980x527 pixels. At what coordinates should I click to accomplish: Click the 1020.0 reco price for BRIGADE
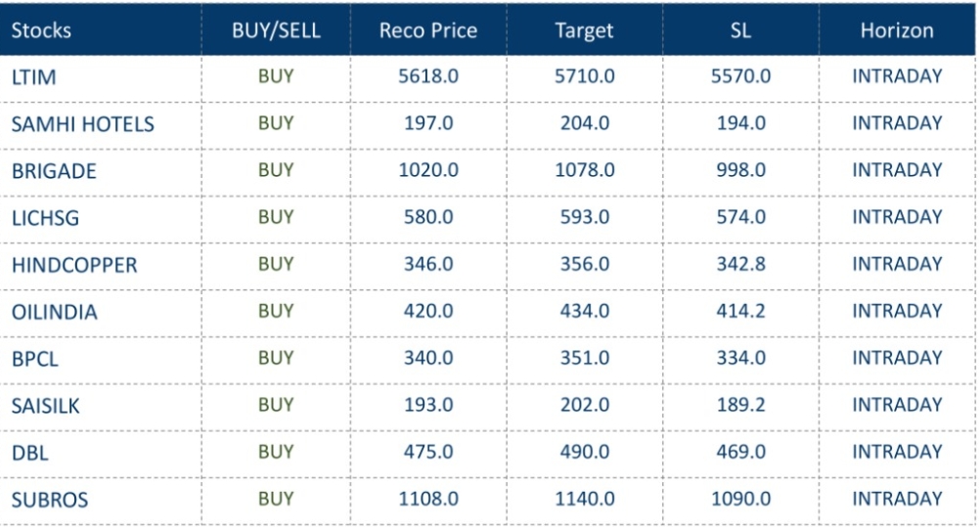tap(428, 171)
